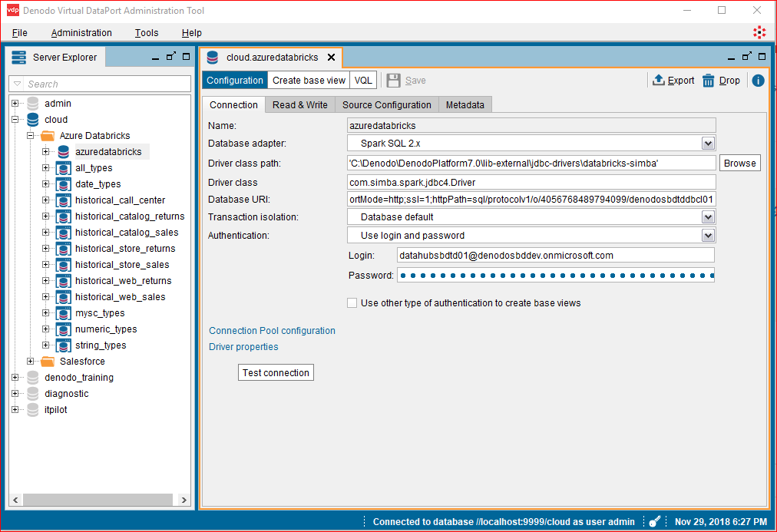Screen dimensions: 777x532
Task: Click the denodo_training database icon
Action: (33, 378)
